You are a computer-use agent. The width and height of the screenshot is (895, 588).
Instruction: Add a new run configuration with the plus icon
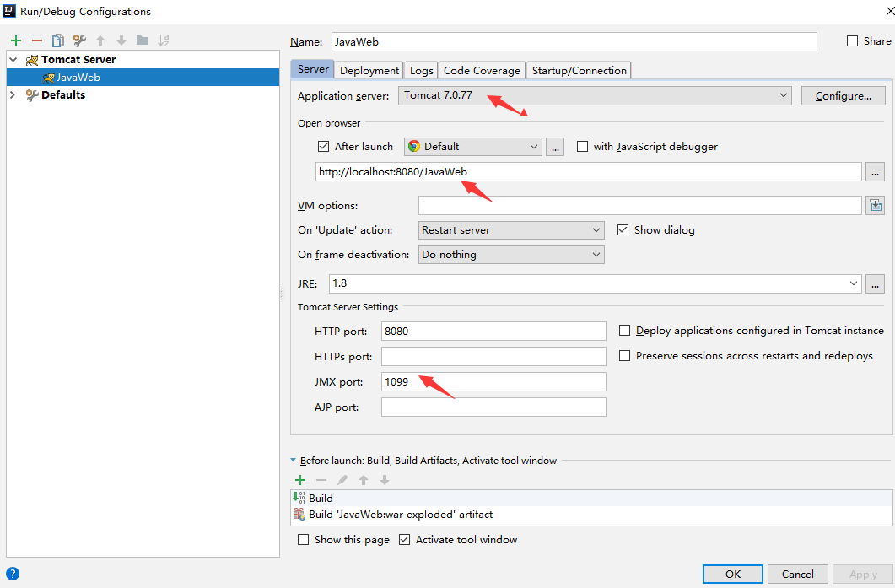coord(16,40)
